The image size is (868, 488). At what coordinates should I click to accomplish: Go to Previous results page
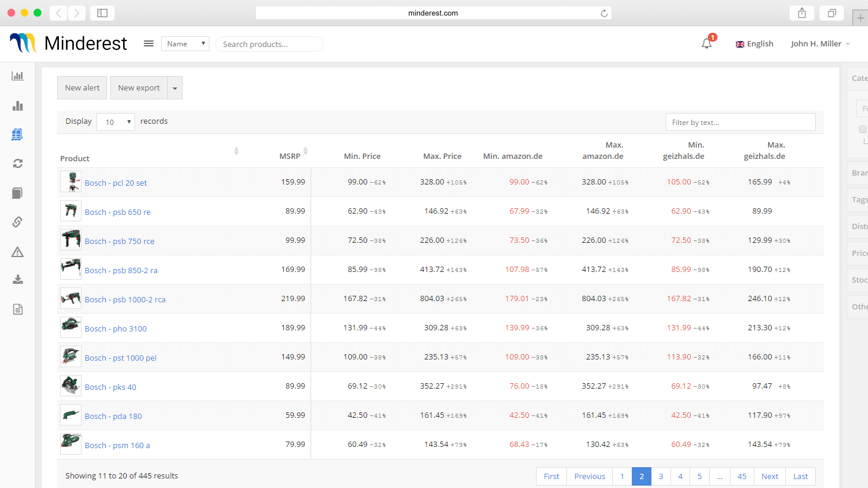point(590,476)
